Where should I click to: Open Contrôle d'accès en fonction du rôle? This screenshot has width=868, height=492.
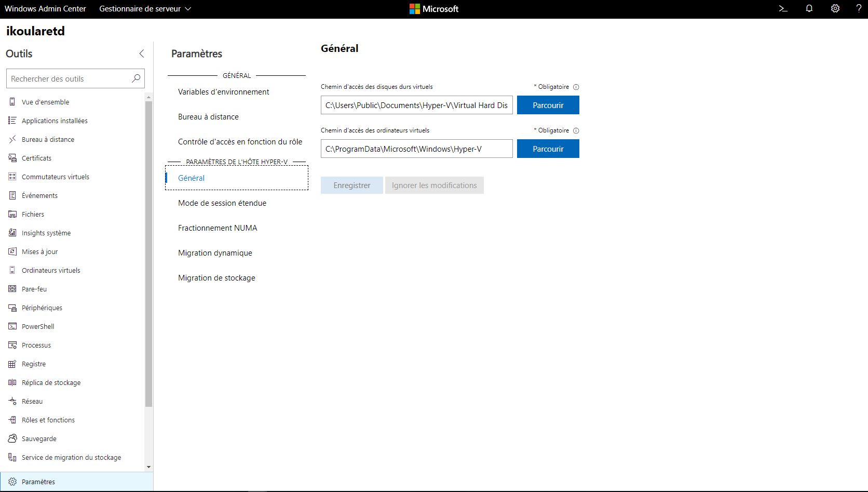click(240, 142)
